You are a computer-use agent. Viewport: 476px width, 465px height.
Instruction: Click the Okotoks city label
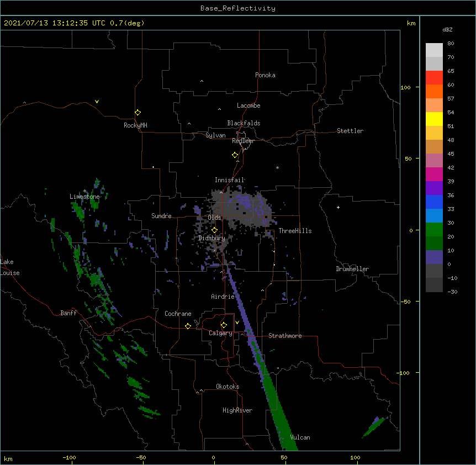tap(228, 387)
